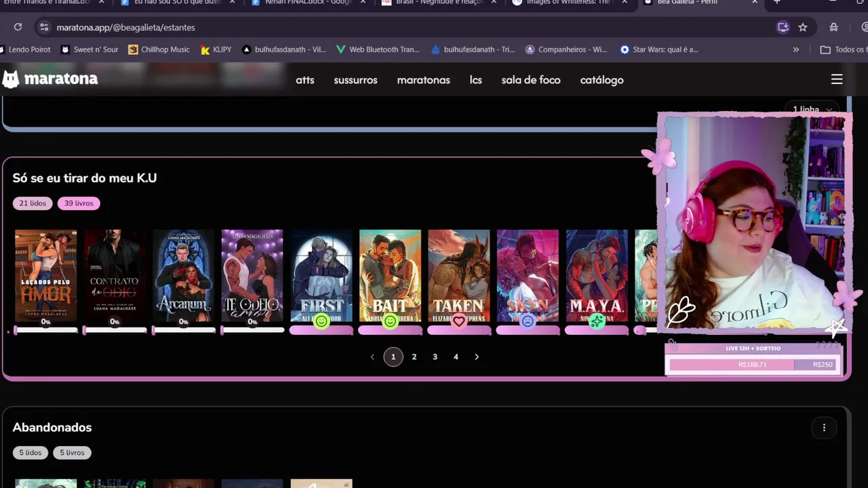The image size is (868, 488).
Task: Go to shelf page 2
Action: pyautogui.click(x=414, y=357)
